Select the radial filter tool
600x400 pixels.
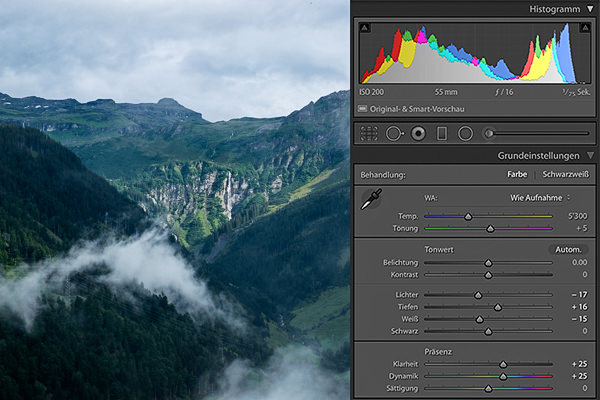(465, 134)
